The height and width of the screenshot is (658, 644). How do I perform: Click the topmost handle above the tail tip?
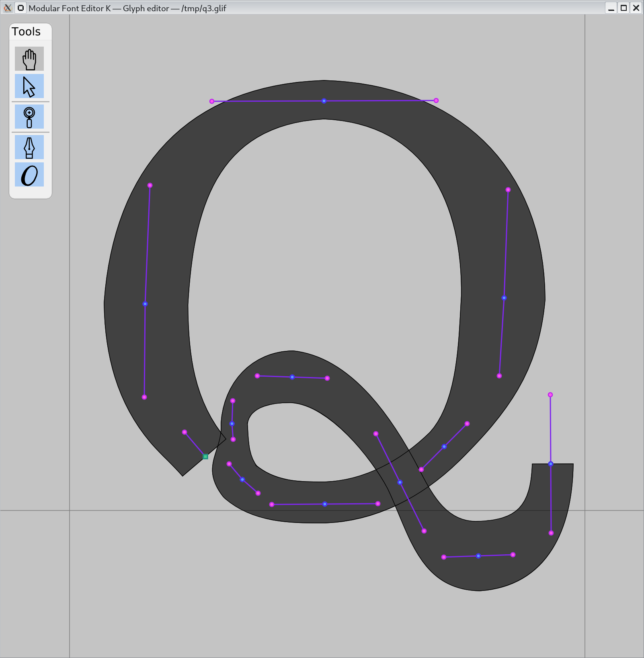[550, 395]
